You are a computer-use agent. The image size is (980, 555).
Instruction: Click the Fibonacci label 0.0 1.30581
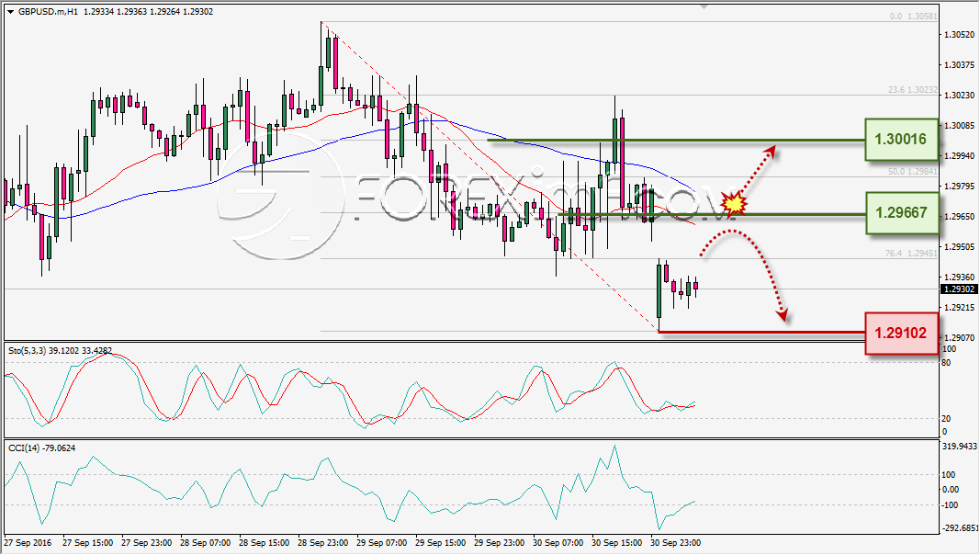pyautogui.click(x=913, y=17)
